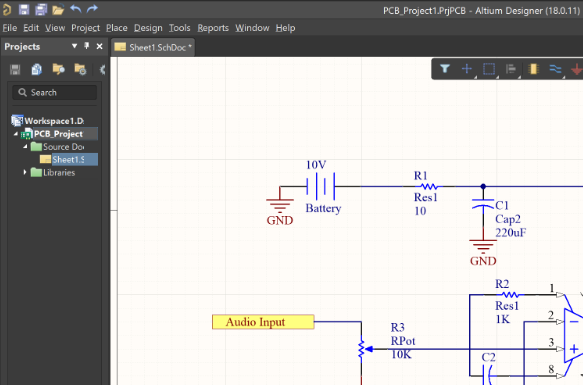Image resolution: width=583 pixels, height=385 pixels.
Task: Select the rectangle selection tool icon
Action: (489, 69)
